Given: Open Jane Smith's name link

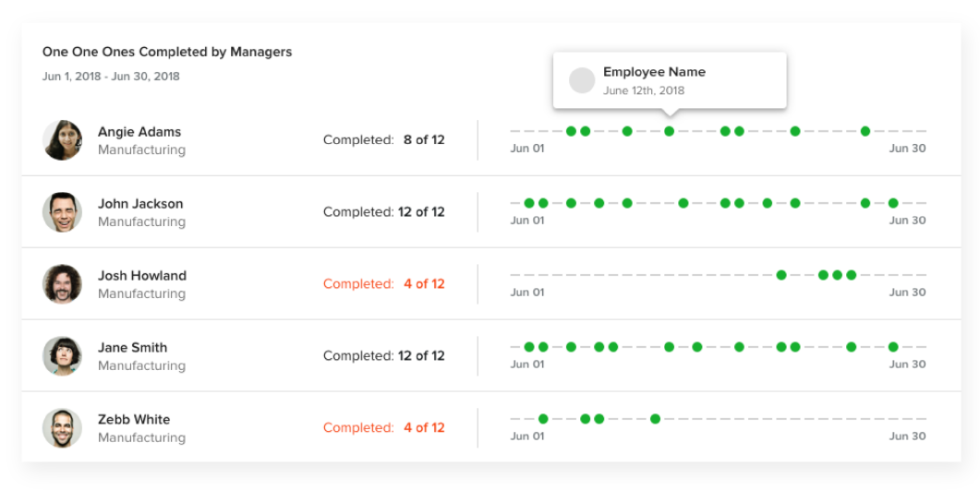Looking at the screenshot, I should tap(132, 348).
